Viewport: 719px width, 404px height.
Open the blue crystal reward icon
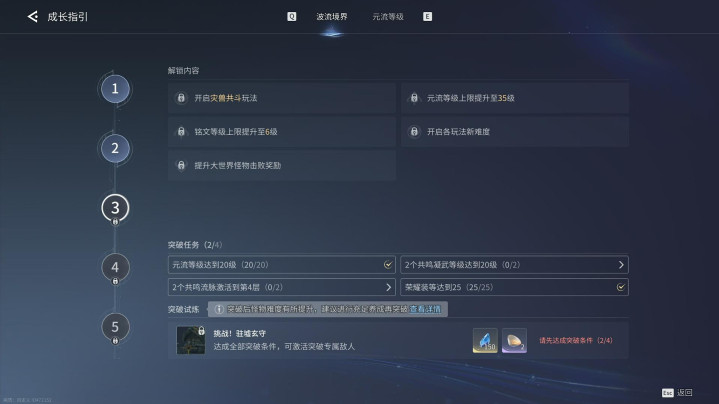[485, 341]
